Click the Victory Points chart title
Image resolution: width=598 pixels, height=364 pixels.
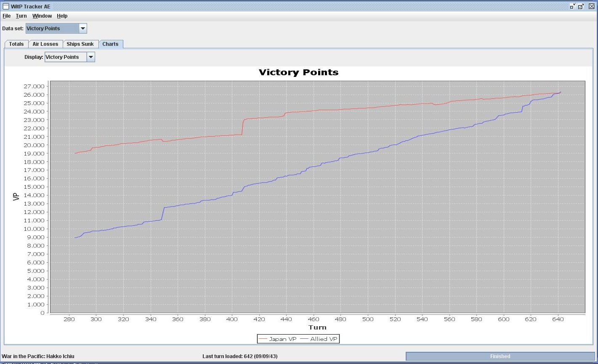pos(299,72)
